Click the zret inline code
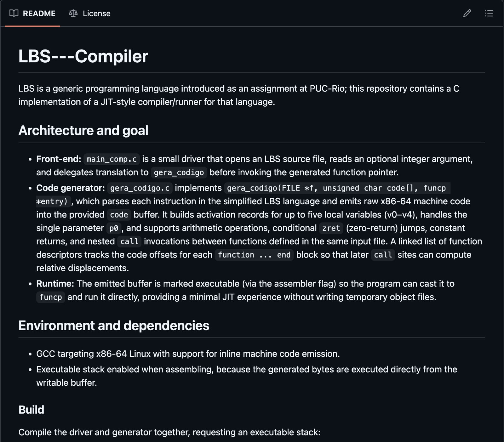Viewport: 504px width, 442px height. coord(331,228)
